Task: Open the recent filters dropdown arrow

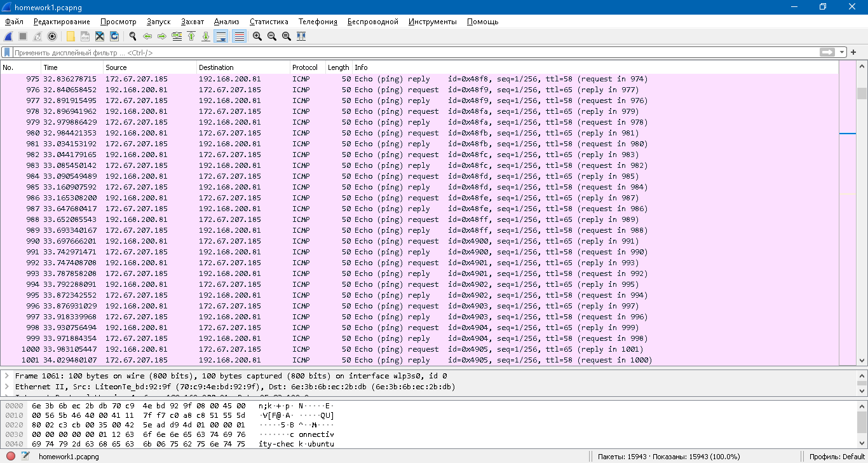Action: pos(842,52)
